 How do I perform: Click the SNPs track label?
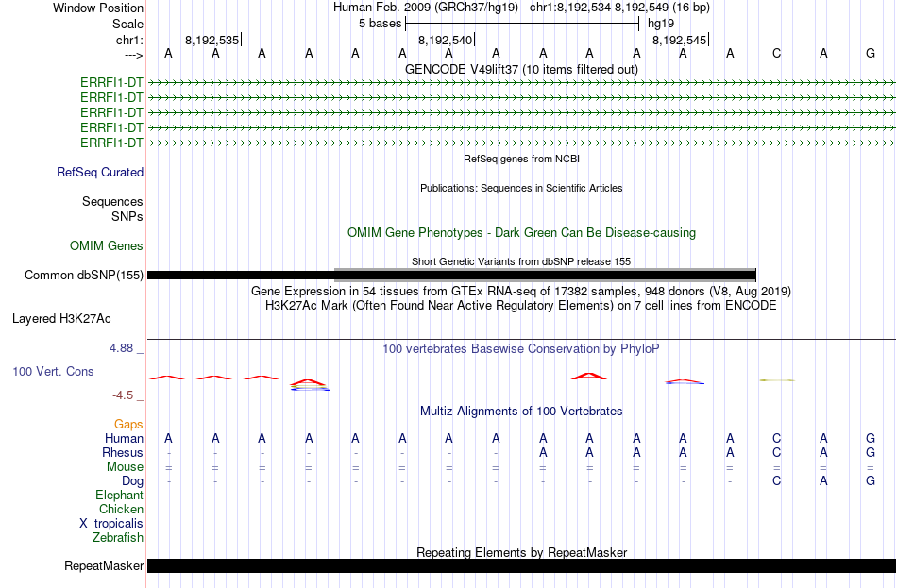[x=127, y=217]
